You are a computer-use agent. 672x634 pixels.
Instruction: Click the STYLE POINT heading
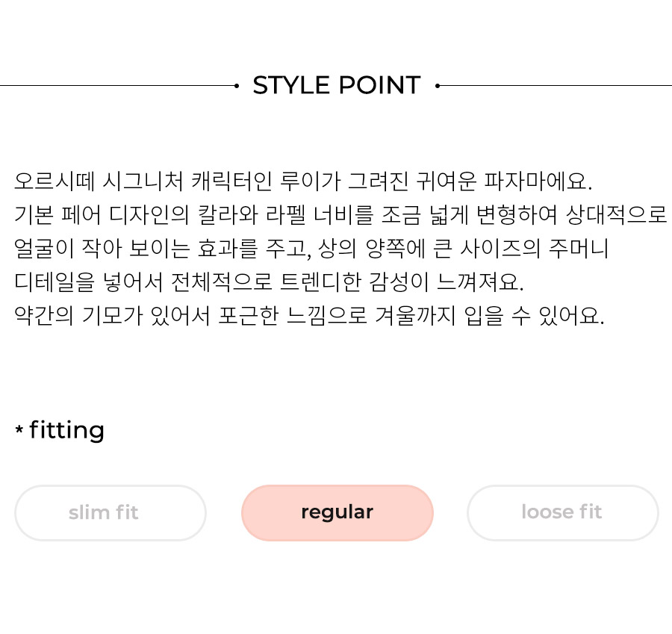337,85
